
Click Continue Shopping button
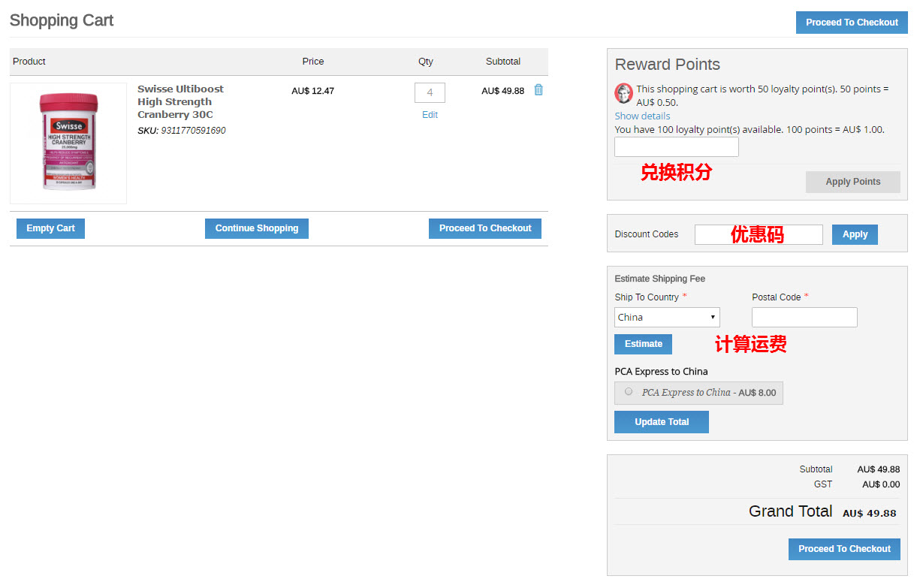click(x=257, y=228)
